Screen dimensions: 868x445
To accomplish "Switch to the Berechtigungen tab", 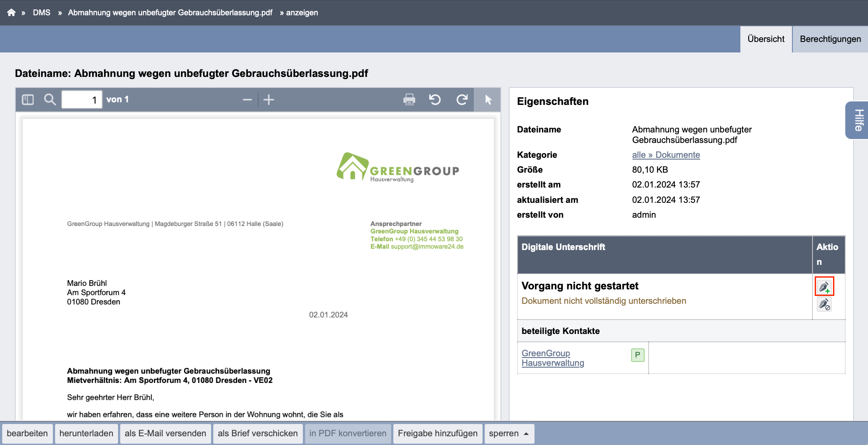I will [x=830, y=39].
